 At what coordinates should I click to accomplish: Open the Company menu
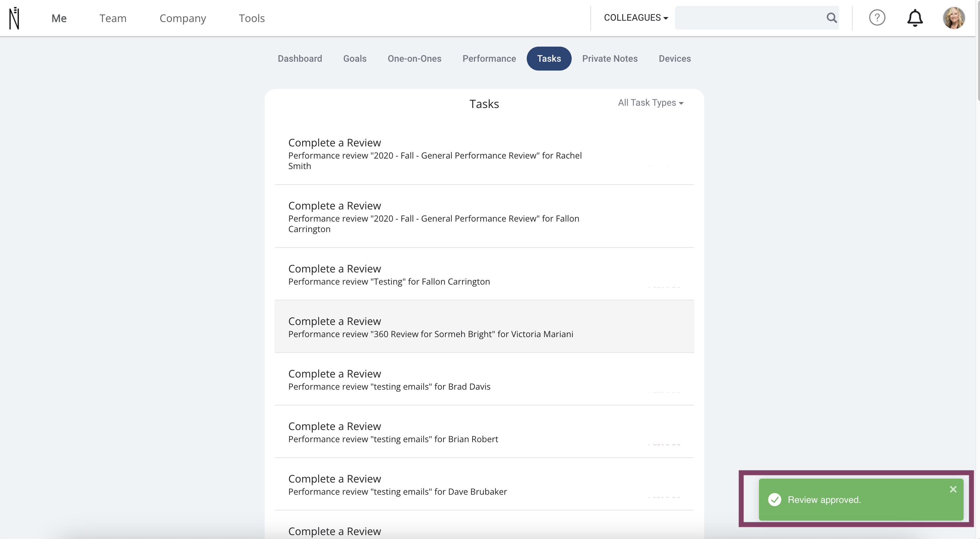pos(183,18)
